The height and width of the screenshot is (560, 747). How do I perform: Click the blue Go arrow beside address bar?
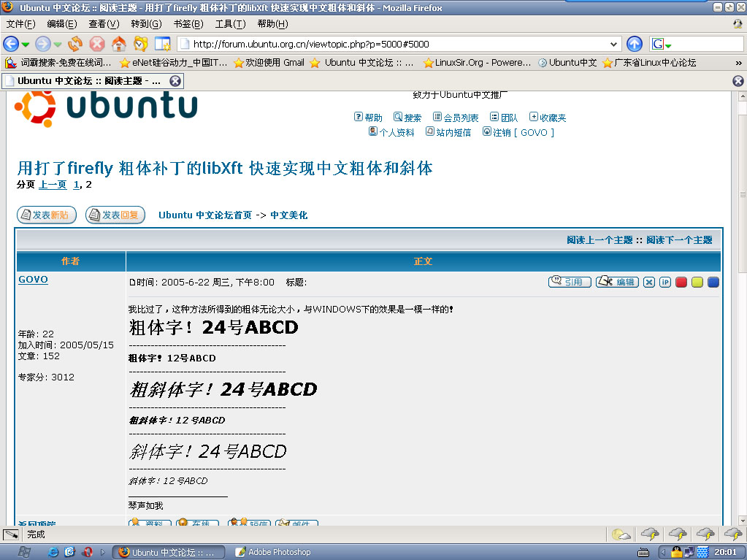(x=634, y=44)
